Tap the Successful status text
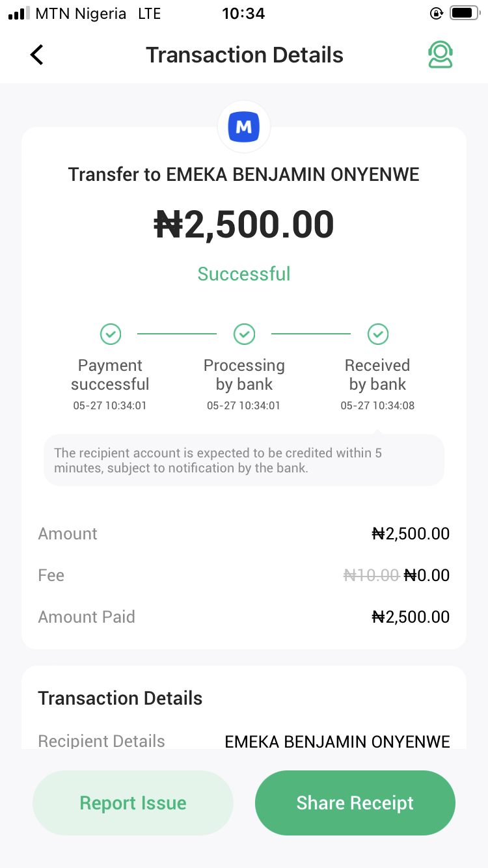The image size is (488, 868). (x=244, y=274)
